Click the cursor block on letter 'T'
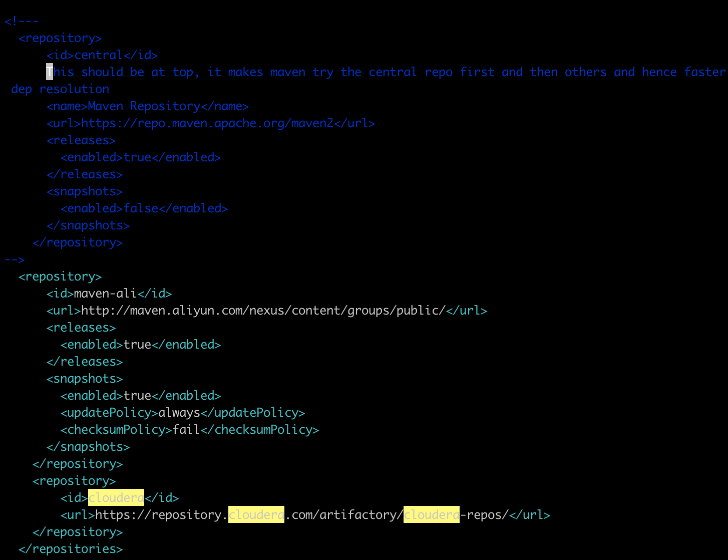The height and width of the screenshot is (560, 728). pos(50,72)
